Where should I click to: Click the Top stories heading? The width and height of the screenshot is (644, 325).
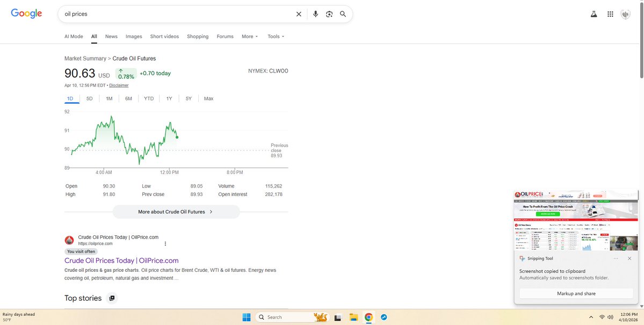point(83,298)
